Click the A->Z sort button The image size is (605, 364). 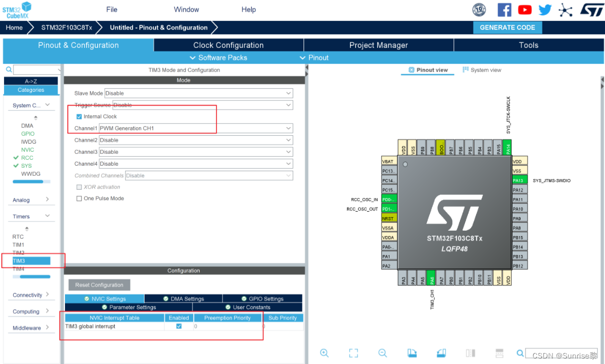(x=31, y=81)
